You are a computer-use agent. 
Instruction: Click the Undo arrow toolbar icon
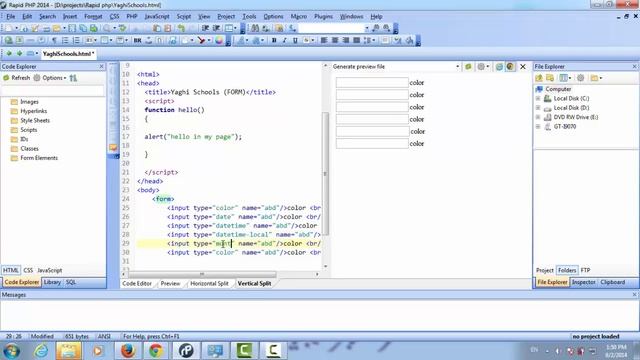181,28
